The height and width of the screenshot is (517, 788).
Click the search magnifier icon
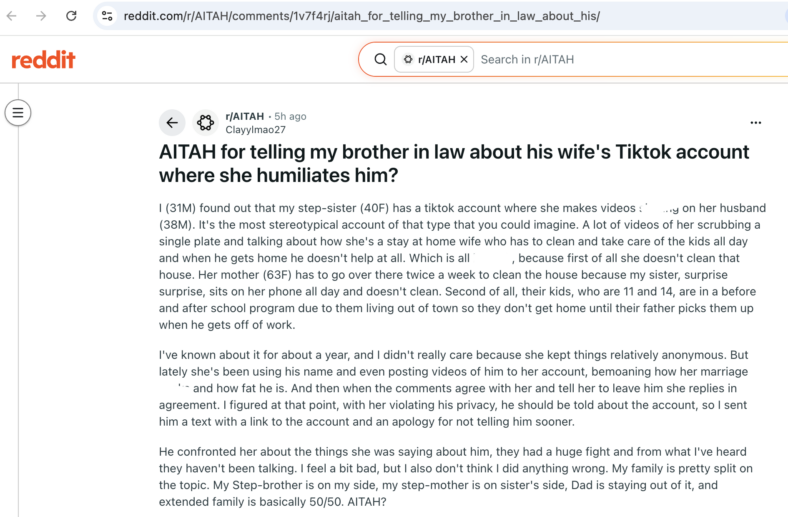coord(380,59)
